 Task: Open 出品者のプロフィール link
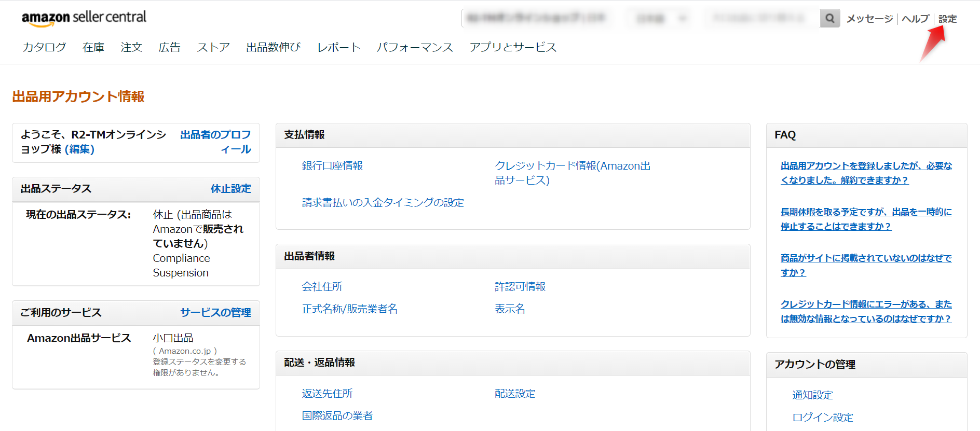(x=216, y=142)
